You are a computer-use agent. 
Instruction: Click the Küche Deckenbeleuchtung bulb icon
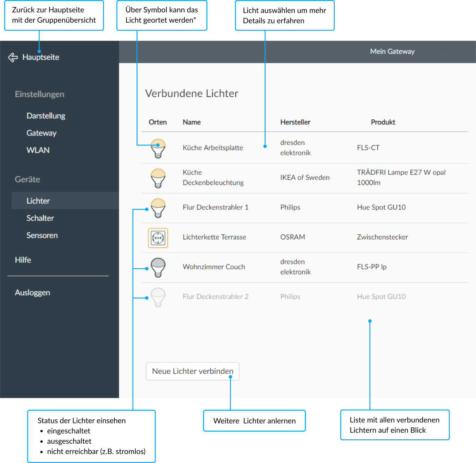coord(158,178)
